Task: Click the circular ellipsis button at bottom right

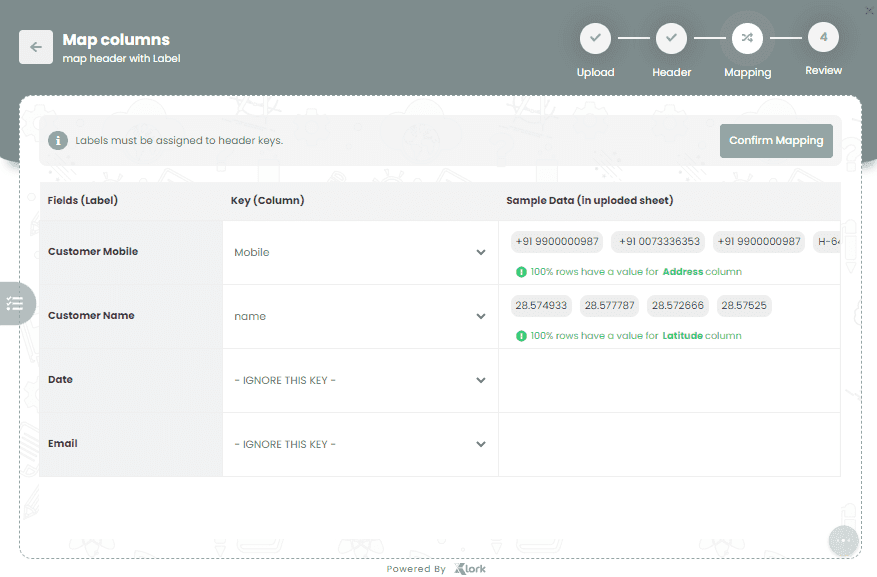Action: (843, 541)
